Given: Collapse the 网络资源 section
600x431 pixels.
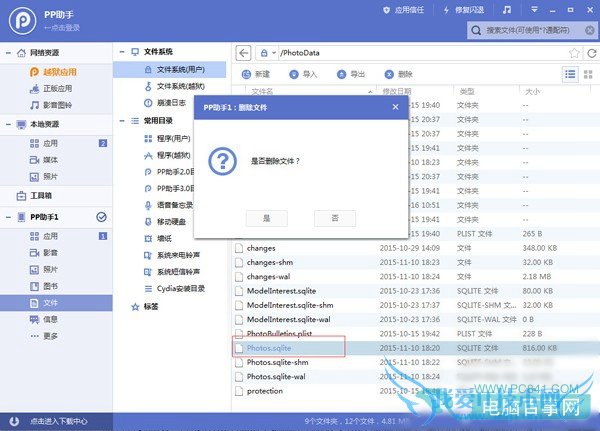Looking at the screenshot, I should tap(8, 53).
